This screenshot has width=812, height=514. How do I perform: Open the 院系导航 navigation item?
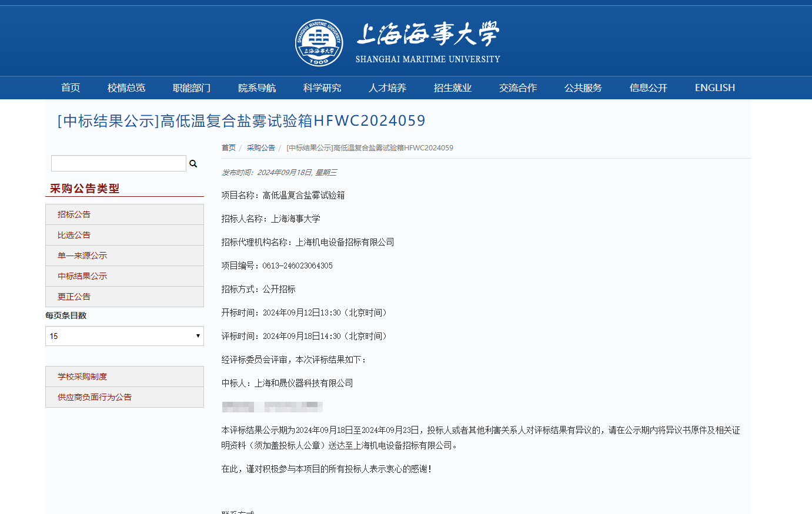[257, 88]
